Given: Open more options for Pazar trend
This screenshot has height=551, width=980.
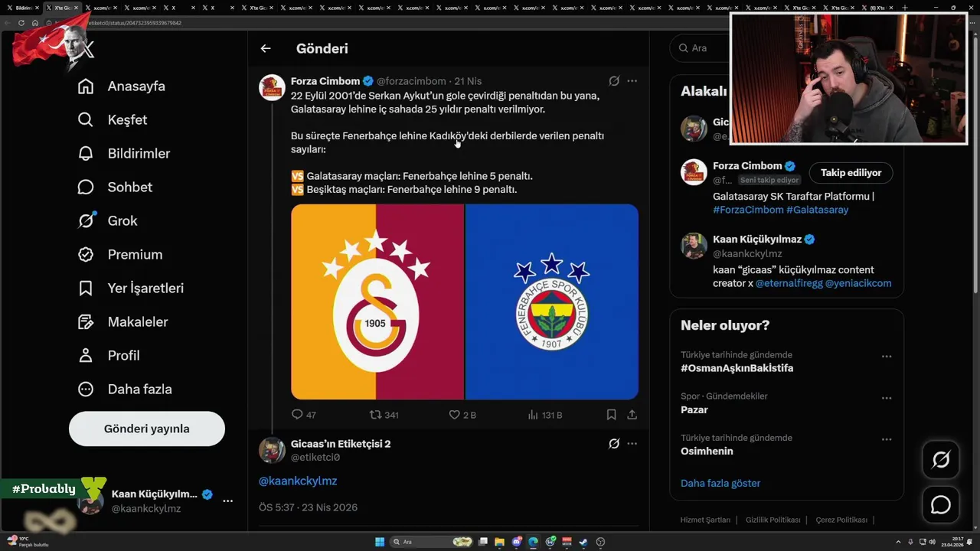Looking at the screenshot, I should (x=887, y=398).
